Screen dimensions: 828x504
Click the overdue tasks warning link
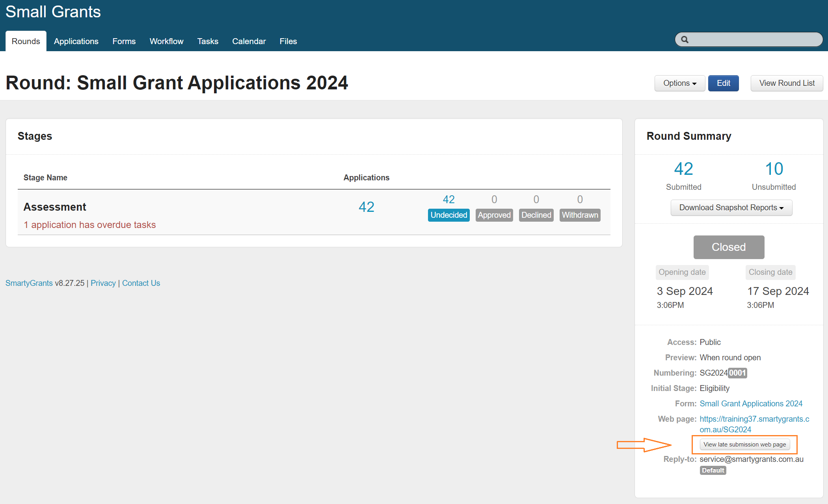pos(90,225)
